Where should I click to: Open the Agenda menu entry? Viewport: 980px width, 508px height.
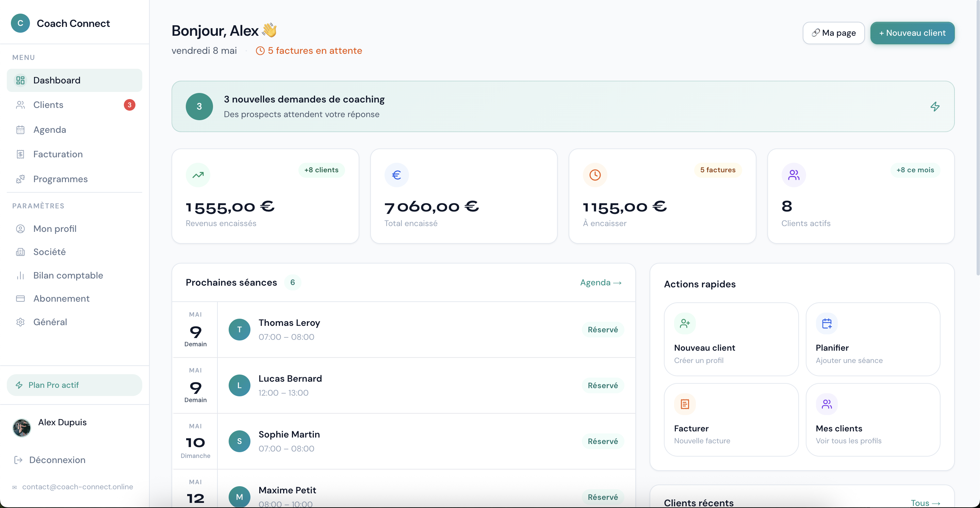[75, 130]
